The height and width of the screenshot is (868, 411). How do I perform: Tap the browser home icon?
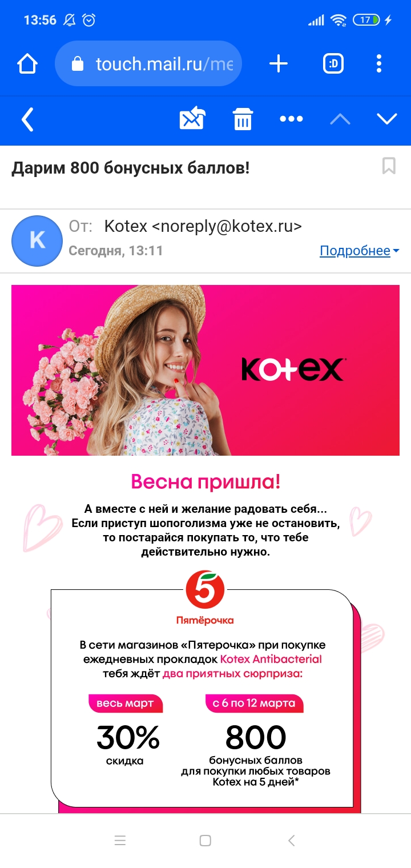click(x=27, y=63)
